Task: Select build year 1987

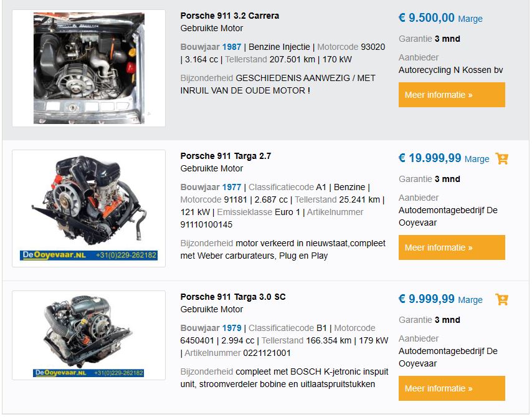Action: click(232, 47)
